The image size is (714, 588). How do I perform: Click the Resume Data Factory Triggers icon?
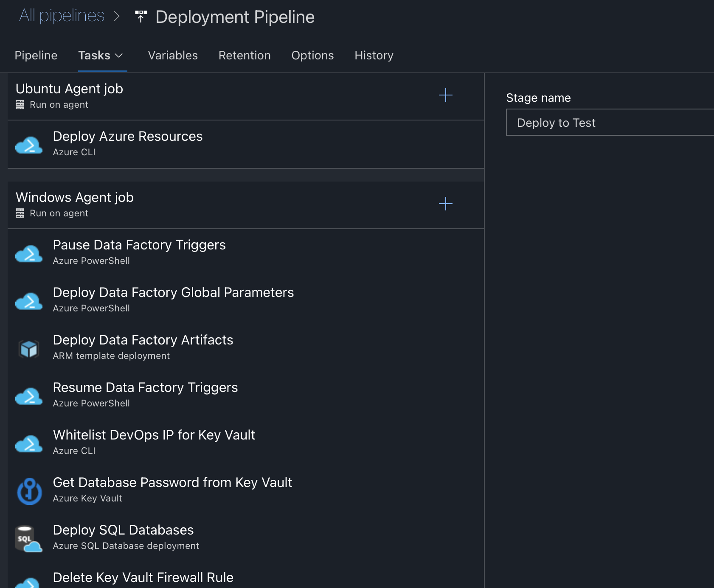[x=29, y=396]
